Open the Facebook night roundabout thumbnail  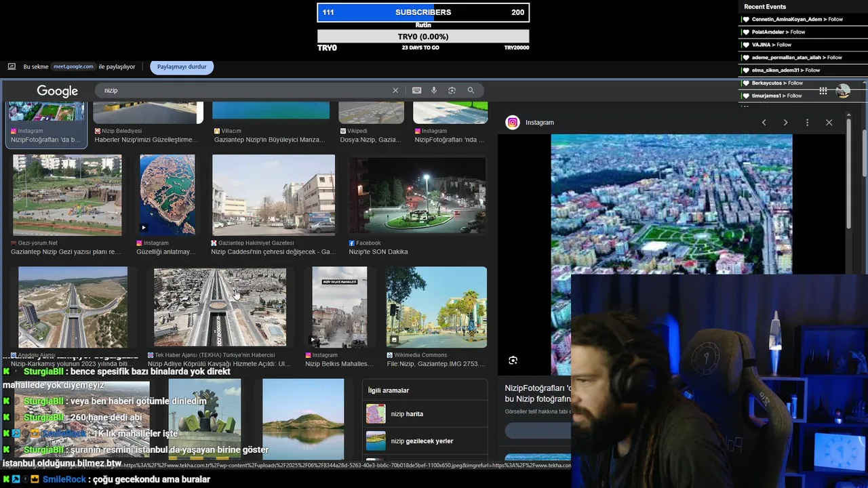tap(417, 195)
